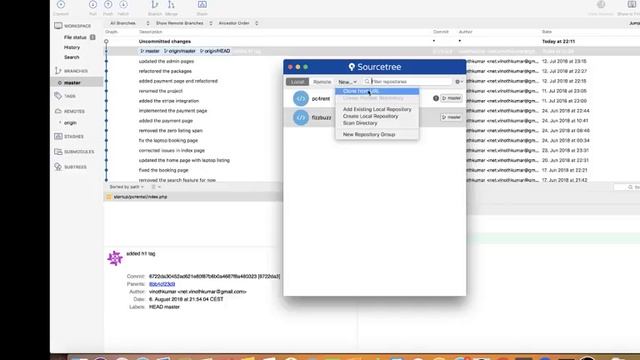
Task: Open the list view mode dropdown beside Sorted by path
Action: (156, 187)
